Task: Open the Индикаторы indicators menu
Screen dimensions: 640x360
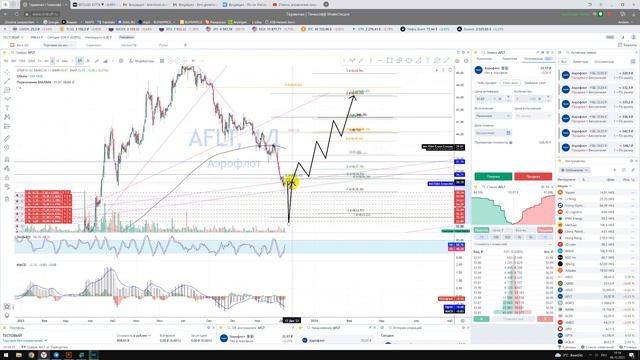Action: (142, 61)
